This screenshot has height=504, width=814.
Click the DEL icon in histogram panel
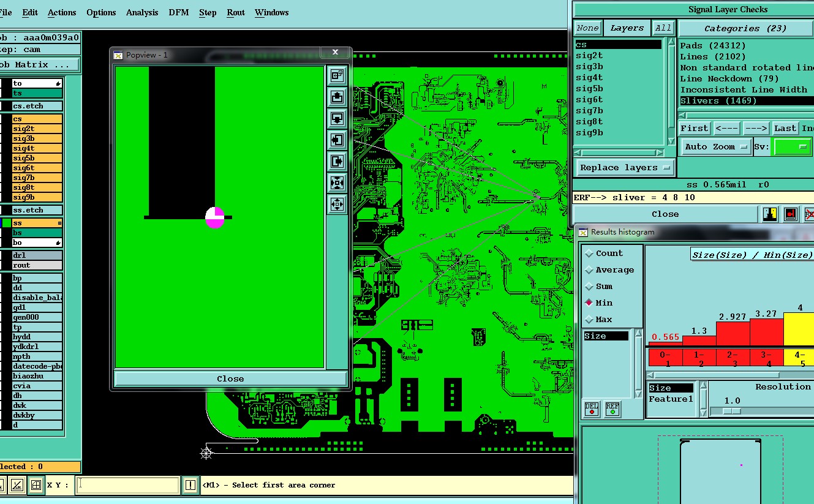click(x=592, y=409)
